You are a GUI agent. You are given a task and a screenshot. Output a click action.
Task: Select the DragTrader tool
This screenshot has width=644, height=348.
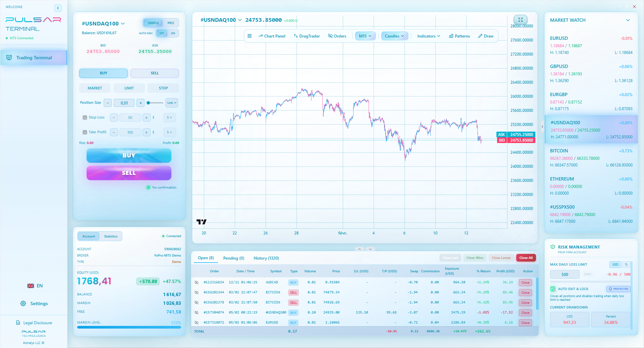pyautogui.click(x=306, y=36)
